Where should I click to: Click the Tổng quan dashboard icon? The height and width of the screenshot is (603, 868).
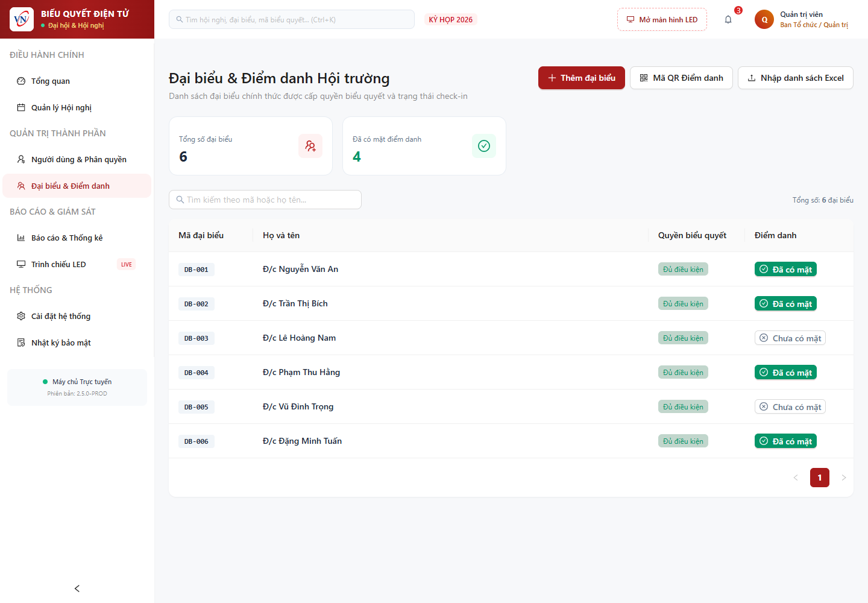tap(21, 81)
